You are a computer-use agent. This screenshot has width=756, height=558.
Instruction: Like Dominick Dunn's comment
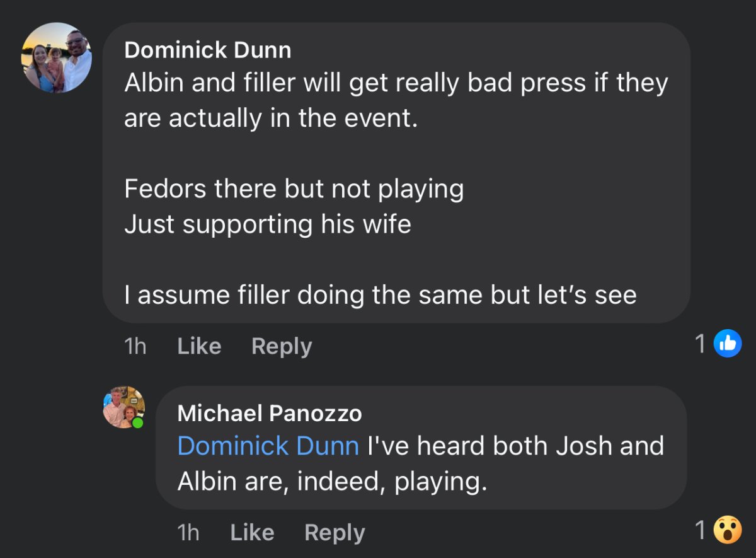tap(199, 346)
